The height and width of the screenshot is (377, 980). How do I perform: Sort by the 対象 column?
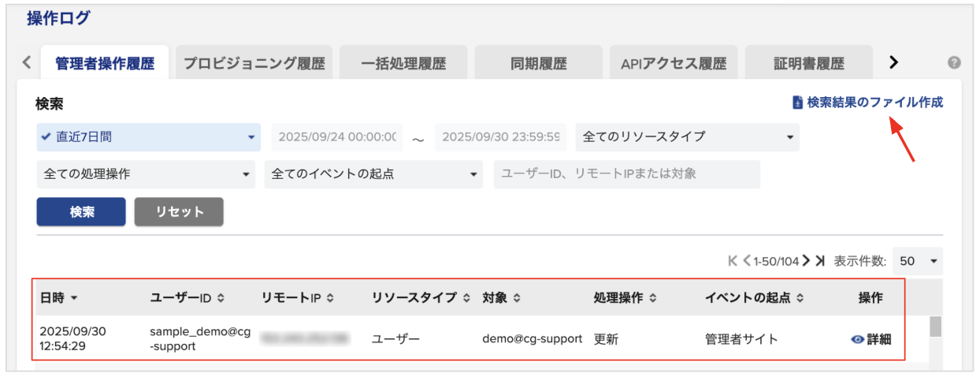(x=501, y=297)
